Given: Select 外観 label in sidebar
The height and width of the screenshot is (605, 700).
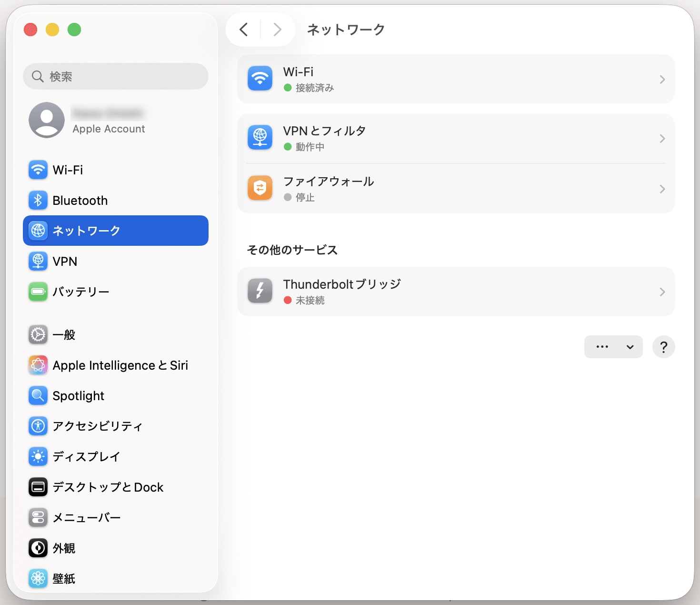Looking at the screenshot, I should (x=64, y=548).
